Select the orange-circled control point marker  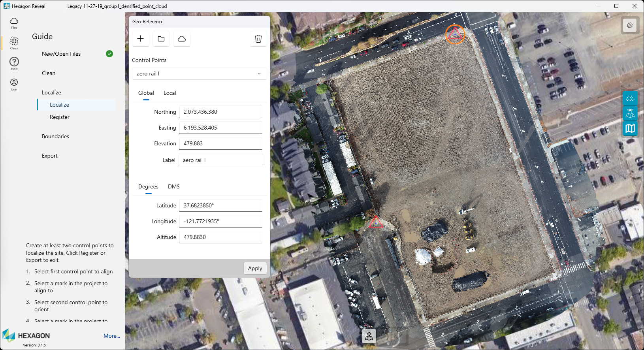[x=455, y=34]
